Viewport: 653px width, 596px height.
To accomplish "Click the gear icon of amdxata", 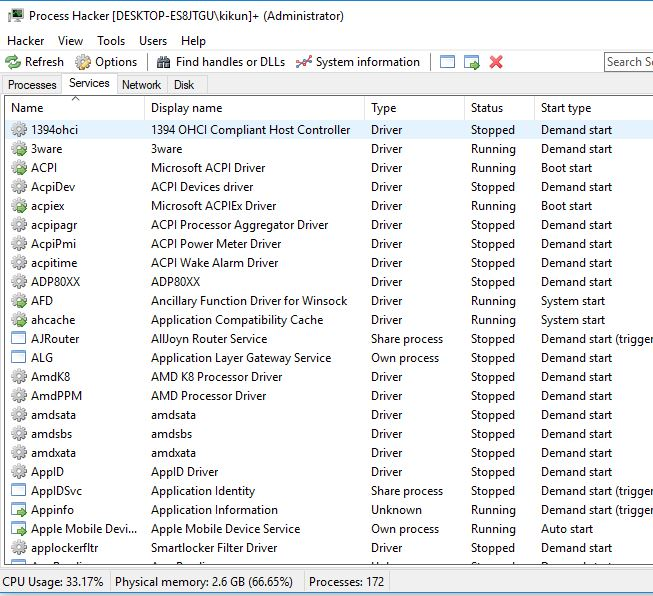I will click(x=19, y=453).
